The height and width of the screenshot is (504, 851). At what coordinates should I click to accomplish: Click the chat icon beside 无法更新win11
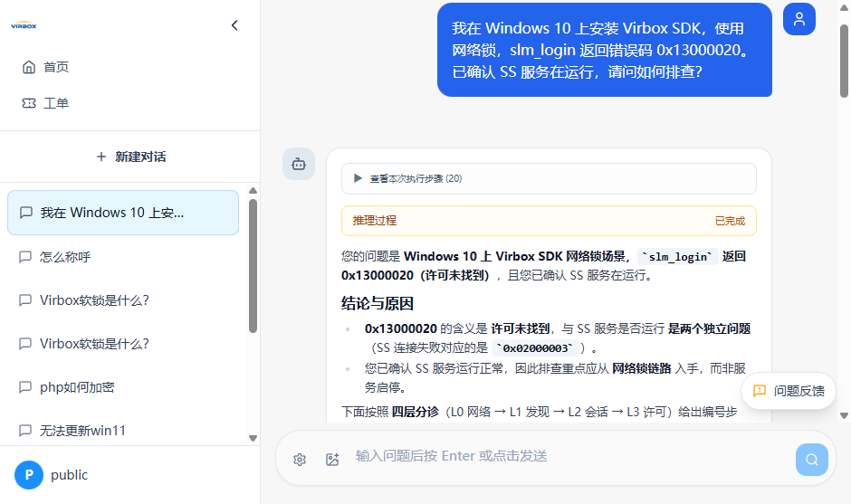[x=25, y=430]
